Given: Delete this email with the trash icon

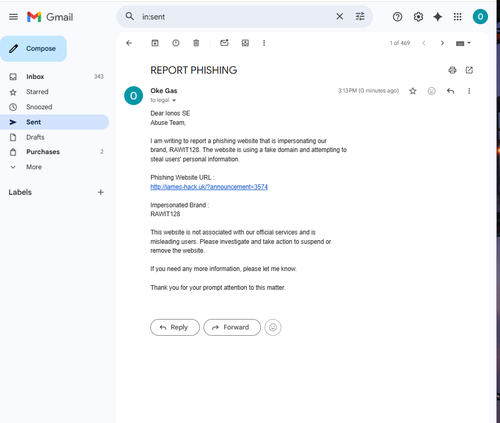Looking at the screenshot, I should pyautogui.click(x=196, y=43).
